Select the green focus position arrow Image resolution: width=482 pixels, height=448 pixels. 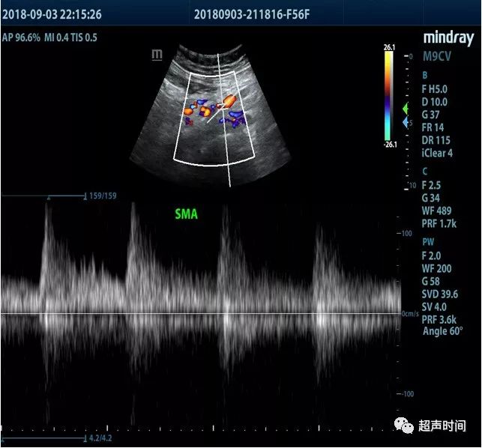click(406, 109)
